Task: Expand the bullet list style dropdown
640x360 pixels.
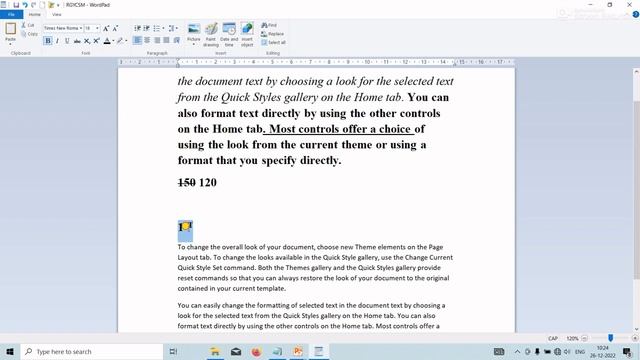Action: point(163,28)
